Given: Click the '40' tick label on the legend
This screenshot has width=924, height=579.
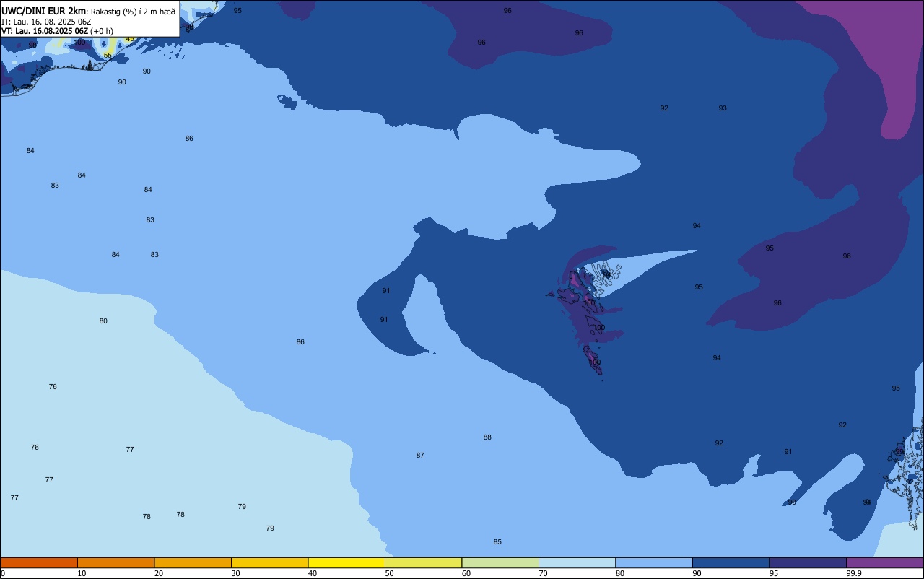Looking at the screenshot, I should (x=313, y=573).
